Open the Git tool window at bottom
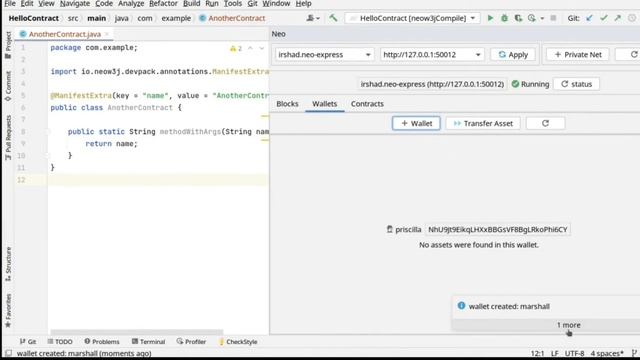Viewport: 640px width, 360px height. [28, 342]
